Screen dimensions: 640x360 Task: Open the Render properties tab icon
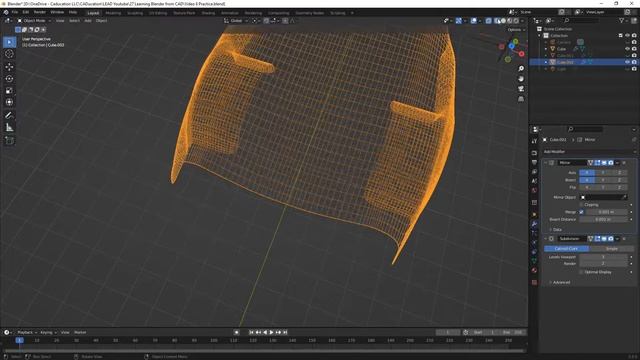(x=534, y=153)
